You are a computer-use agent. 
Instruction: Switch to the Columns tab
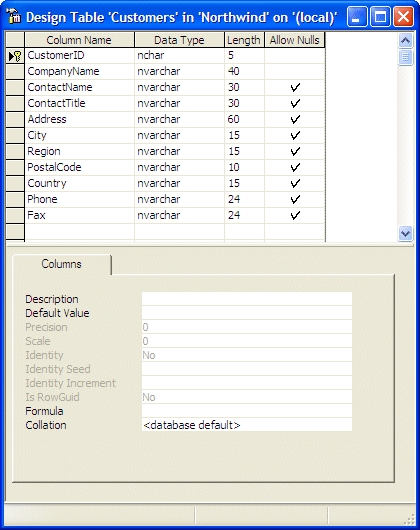(x=61, y=264)
